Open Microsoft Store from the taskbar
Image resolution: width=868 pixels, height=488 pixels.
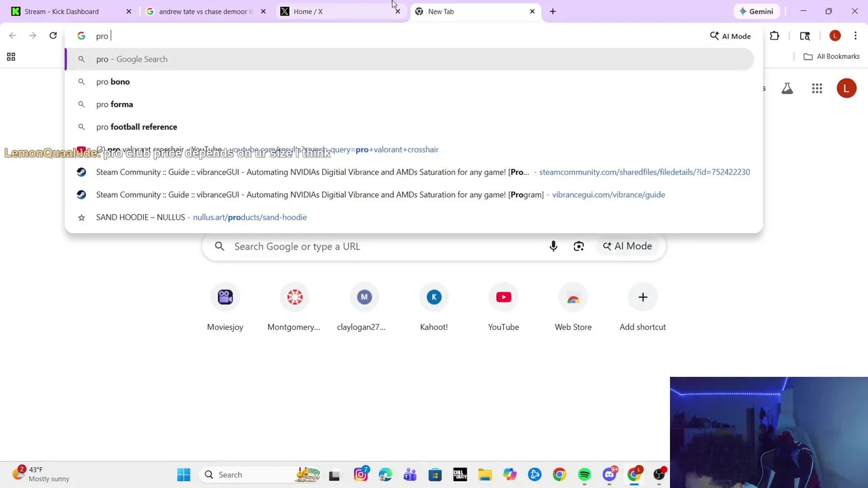pyautogui.click(x=435, y=475)
